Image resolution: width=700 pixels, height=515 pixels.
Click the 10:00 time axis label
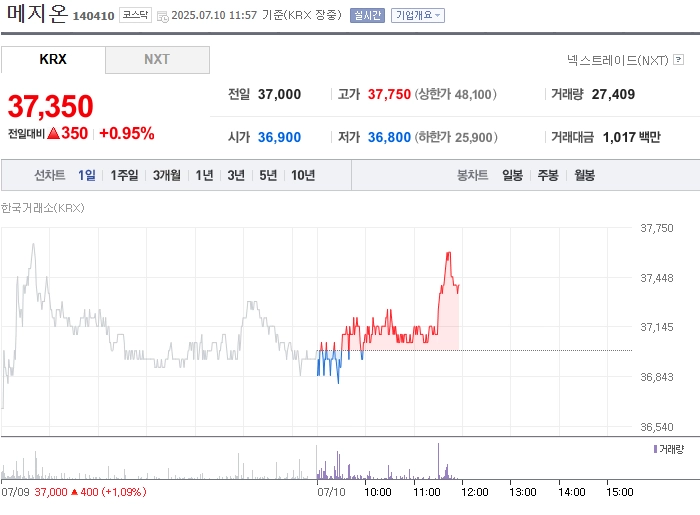pyautogui.click(x=378, y=492)
